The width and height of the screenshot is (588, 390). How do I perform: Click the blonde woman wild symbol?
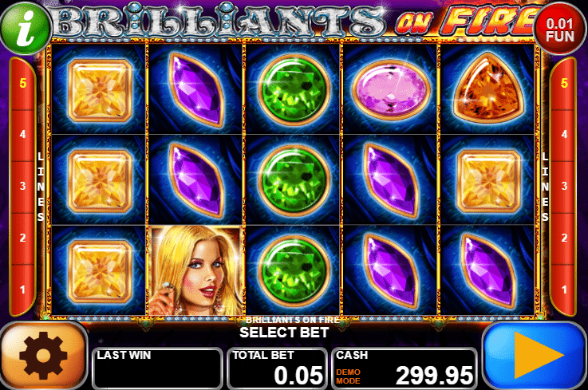tap(195, 270)
